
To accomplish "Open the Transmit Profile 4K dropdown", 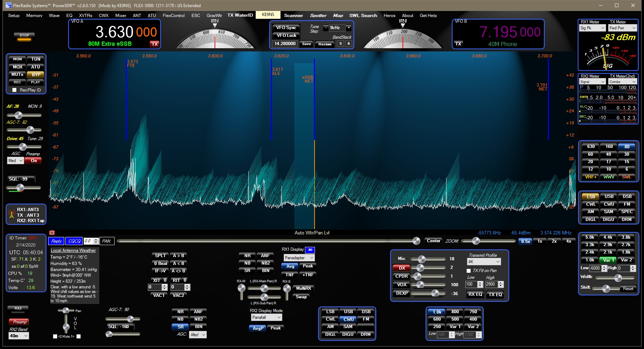I will click(484, 262).
